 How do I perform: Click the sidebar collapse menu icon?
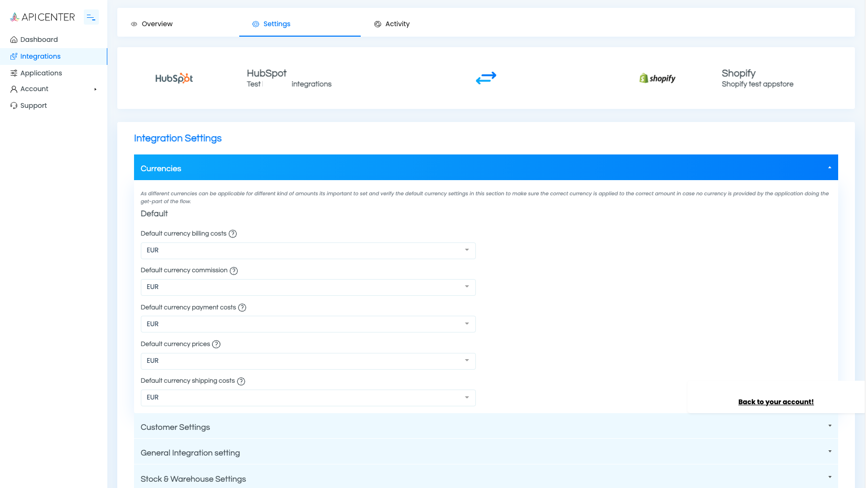coord(91,17)
